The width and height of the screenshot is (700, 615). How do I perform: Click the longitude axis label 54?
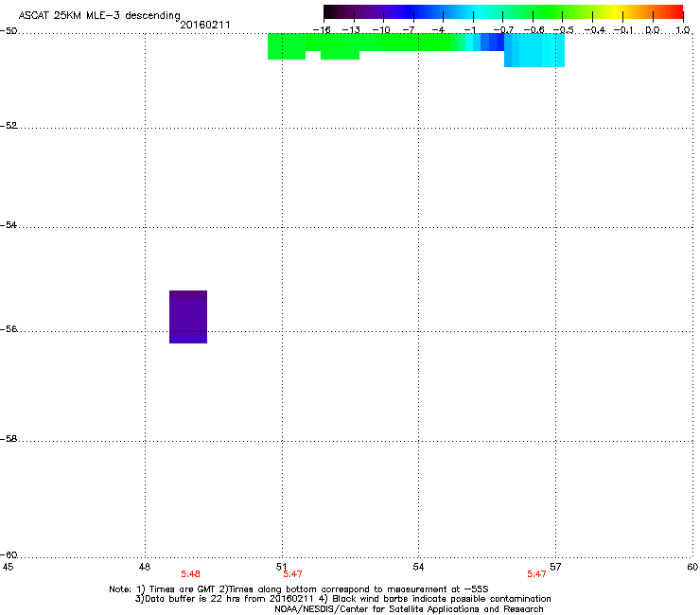click(418, 567)
